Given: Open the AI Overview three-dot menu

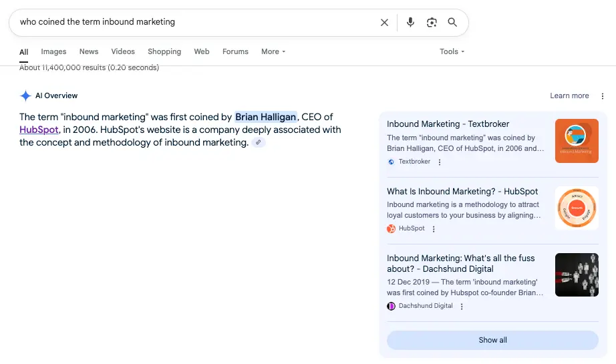Looking at the screenshot, I should tap(602, 96).
